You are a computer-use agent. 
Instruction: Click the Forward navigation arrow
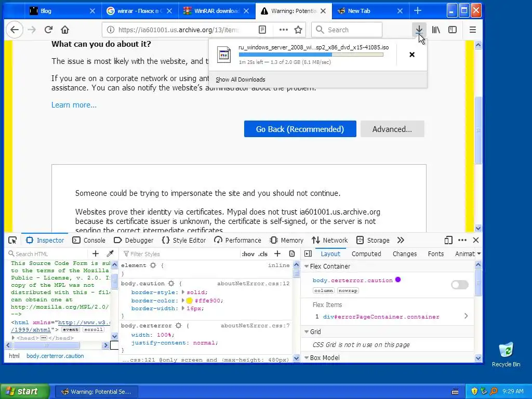pyautogui.click(x=32, y=30)
